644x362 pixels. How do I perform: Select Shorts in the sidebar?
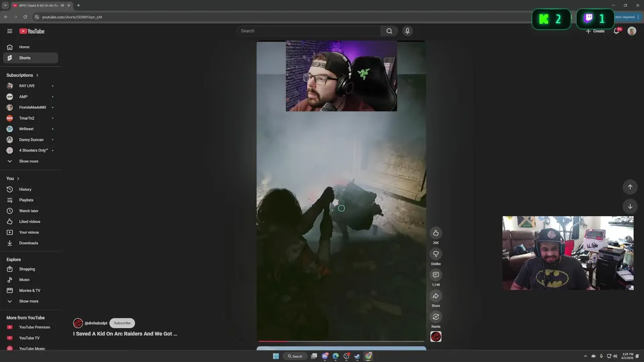coord(31,58)
